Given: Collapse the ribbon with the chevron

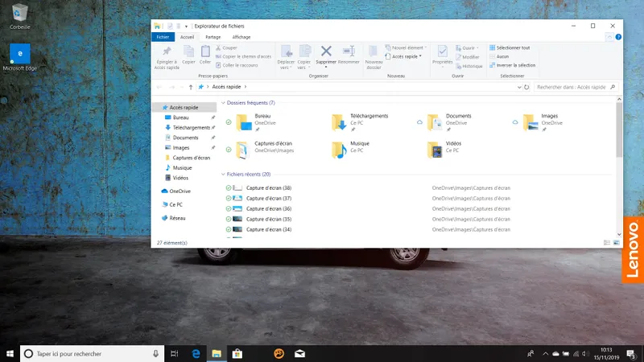Looking at the screenshot, I should 609,37.
